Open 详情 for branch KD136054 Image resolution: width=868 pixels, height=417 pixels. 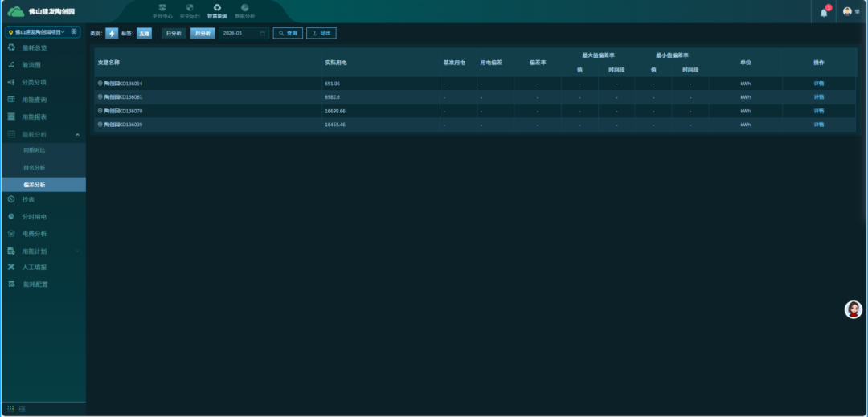818,83
